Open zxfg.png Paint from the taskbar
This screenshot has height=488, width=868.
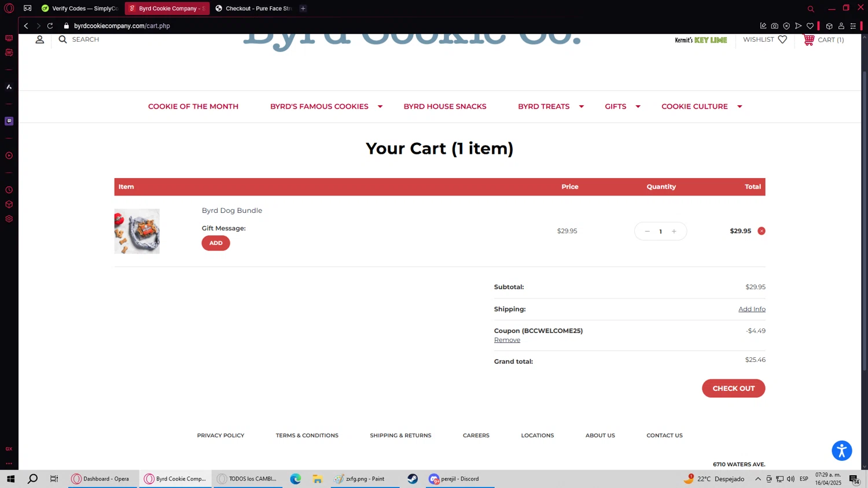(365, 479)
